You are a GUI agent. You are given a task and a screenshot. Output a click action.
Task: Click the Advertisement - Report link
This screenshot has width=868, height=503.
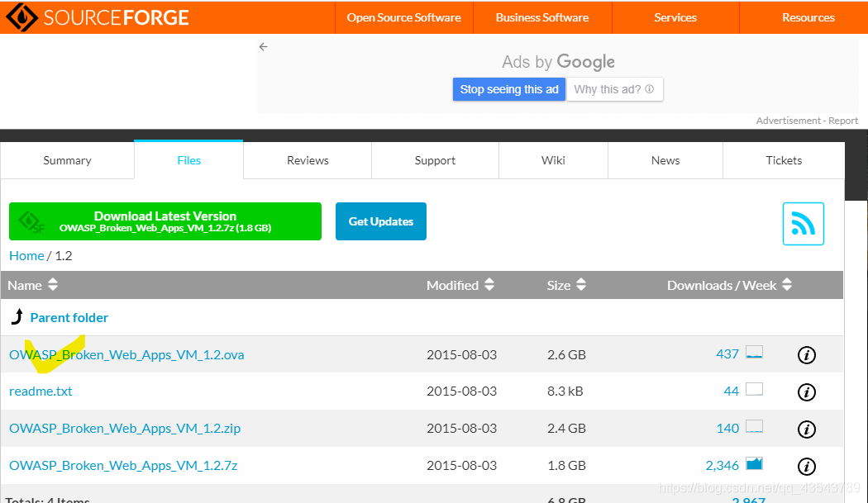click(x=807, y=121)
